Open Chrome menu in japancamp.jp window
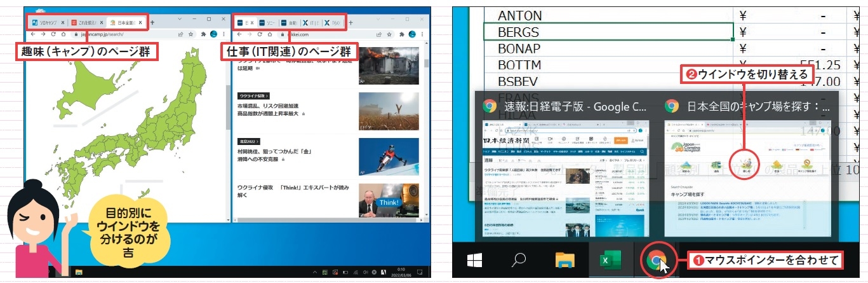Screen dimensions: 868x283 coord(224,34)
